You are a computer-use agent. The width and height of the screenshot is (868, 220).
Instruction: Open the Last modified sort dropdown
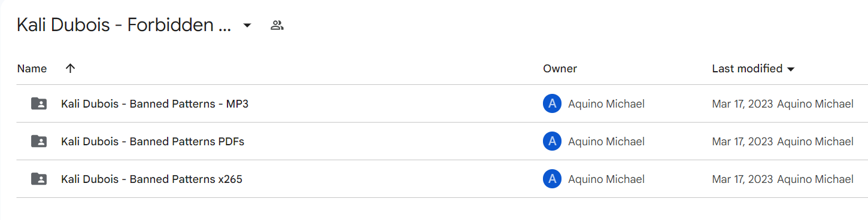coord(791,69)
